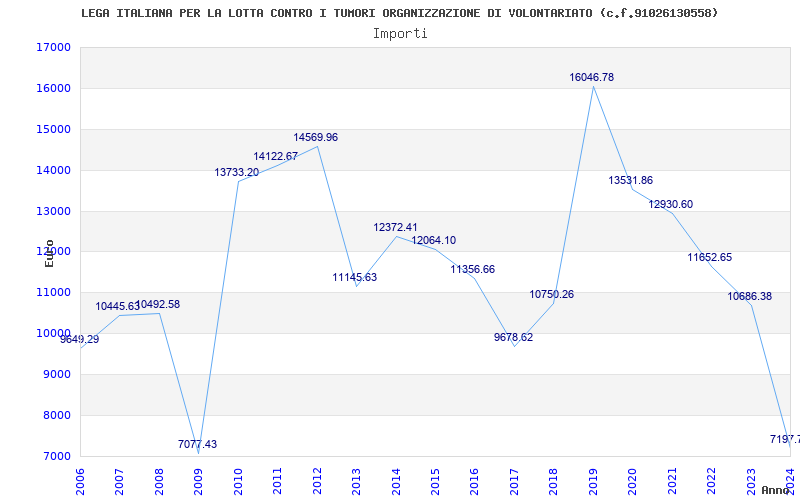
Task: Click the 14569.96 data label
Action: 315,138
